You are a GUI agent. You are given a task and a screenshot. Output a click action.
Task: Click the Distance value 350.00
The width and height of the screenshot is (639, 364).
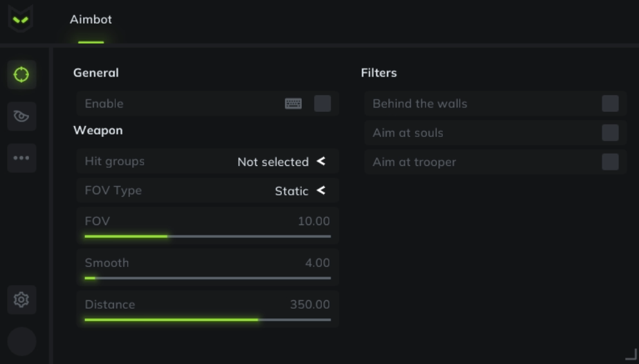tap(310, 304)
